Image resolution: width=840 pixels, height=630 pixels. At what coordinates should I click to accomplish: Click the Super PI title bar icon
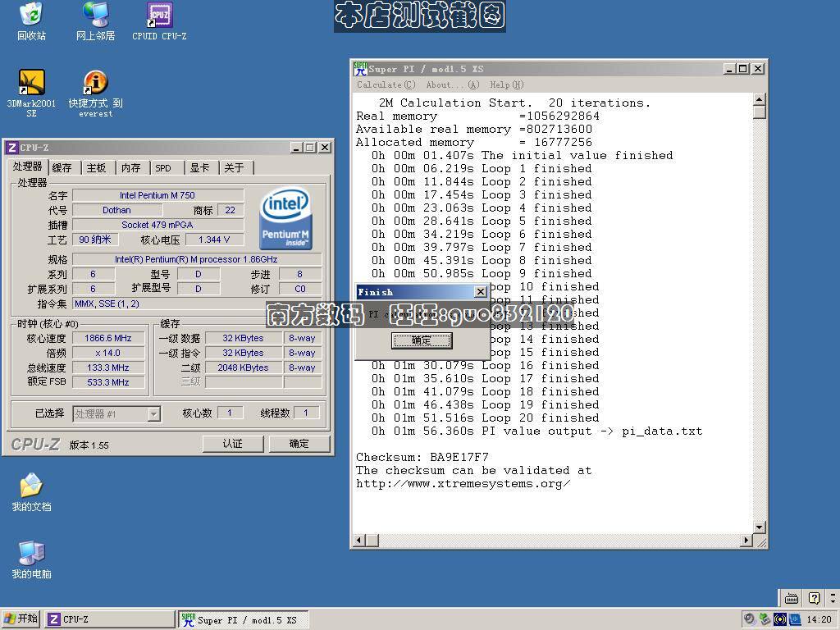[x=360, y=69]
